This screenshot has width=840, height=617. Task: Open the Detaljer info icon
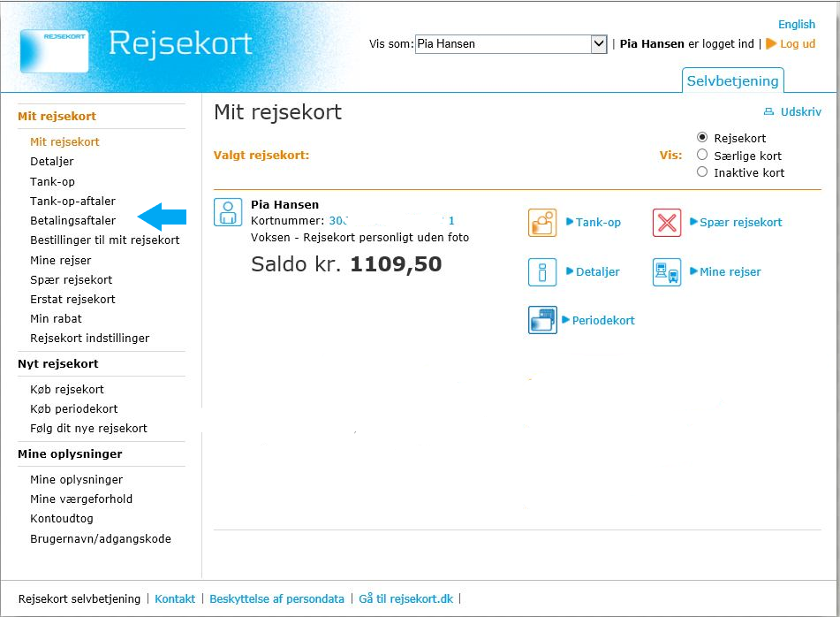(542, 272)
